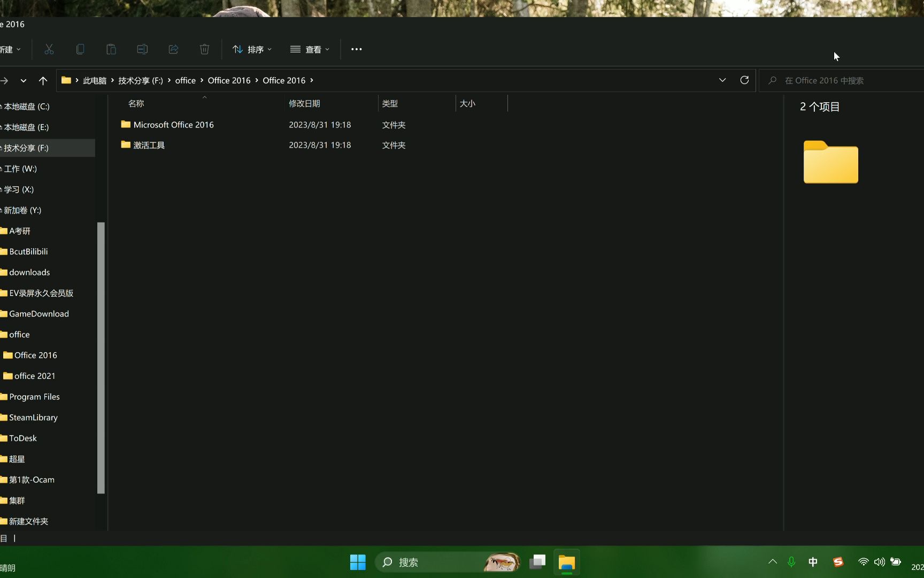
Task: Click the taskbar search box
Action: [448, 562]
